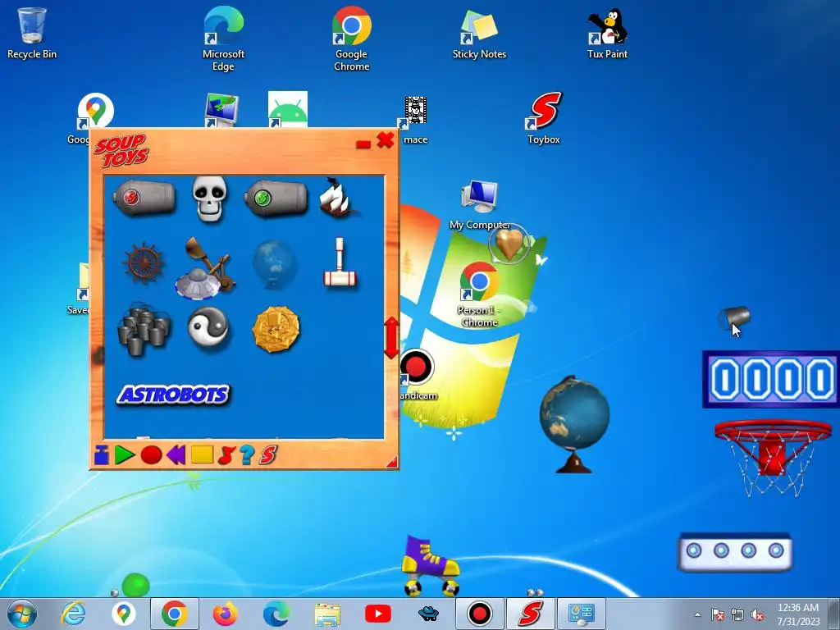Pick the pile of metal buckets toy
The image size is (840, 630).
click(x=144, y=329)
